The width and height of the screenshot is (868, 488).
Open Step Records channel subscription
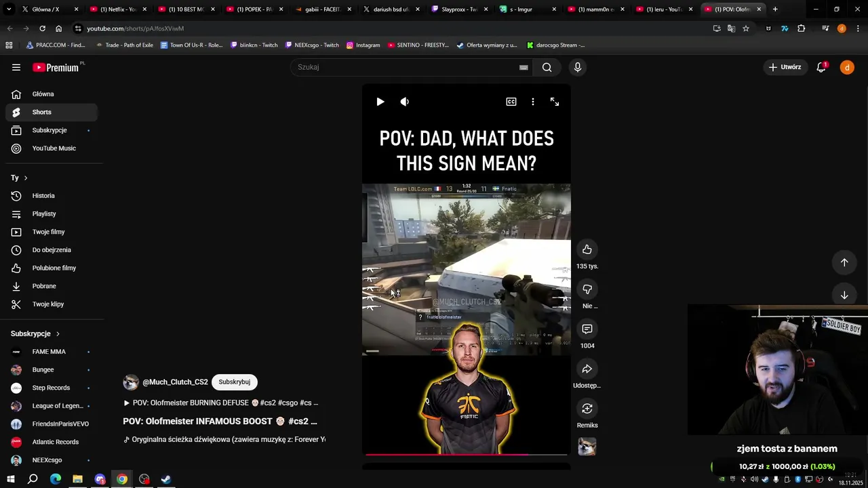(x=52, y=388)
